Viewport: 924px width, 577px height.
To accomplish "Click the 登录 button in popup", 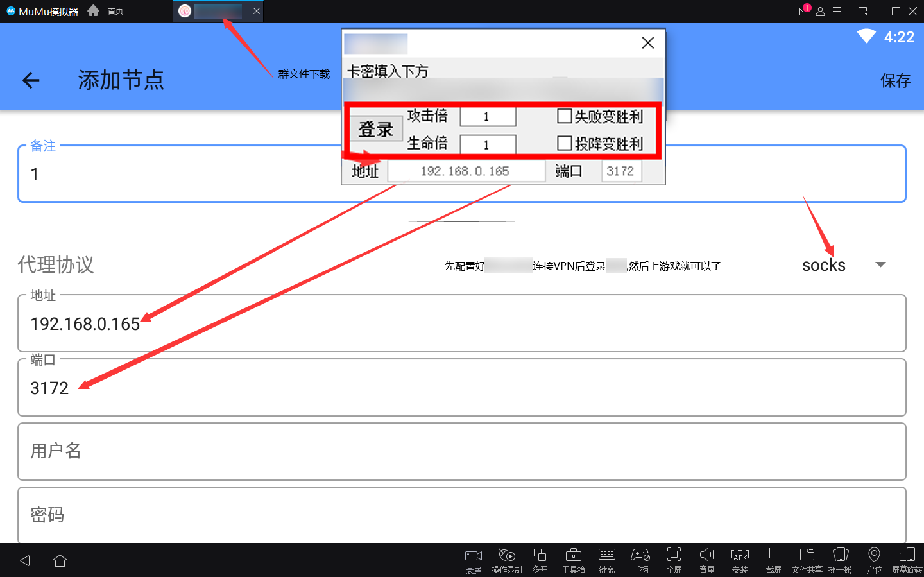I will tap(376, 129).
